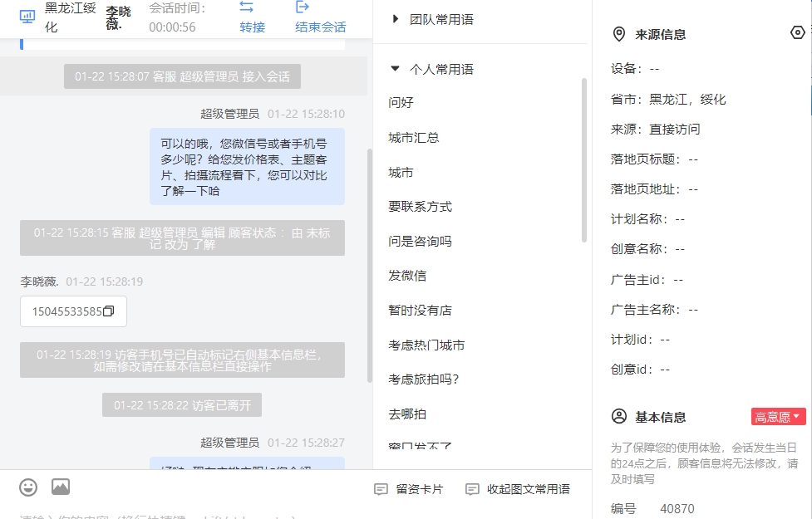Click the 基本信息 section heading

pos(660,417)
